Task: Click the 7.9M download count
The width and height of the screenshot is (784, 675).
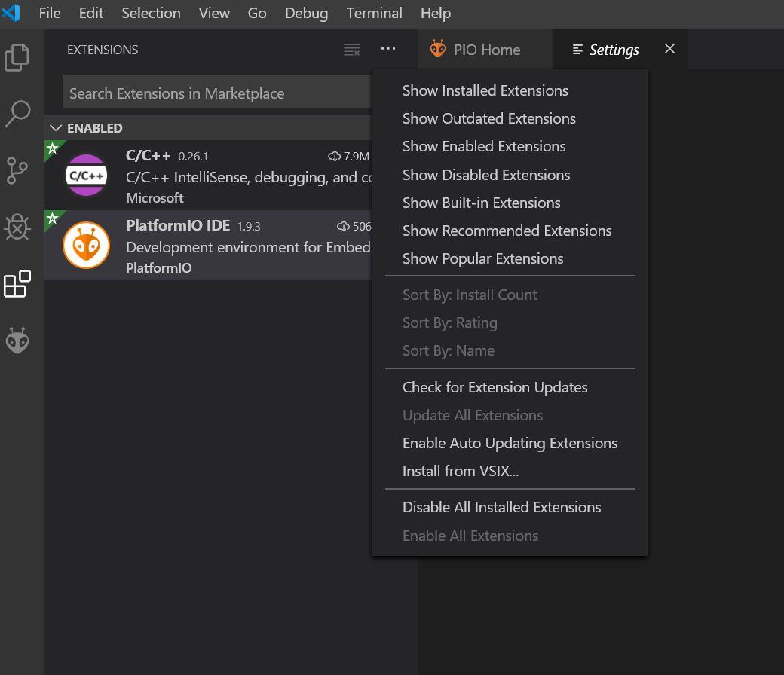Action: click(x=349, y=157)
